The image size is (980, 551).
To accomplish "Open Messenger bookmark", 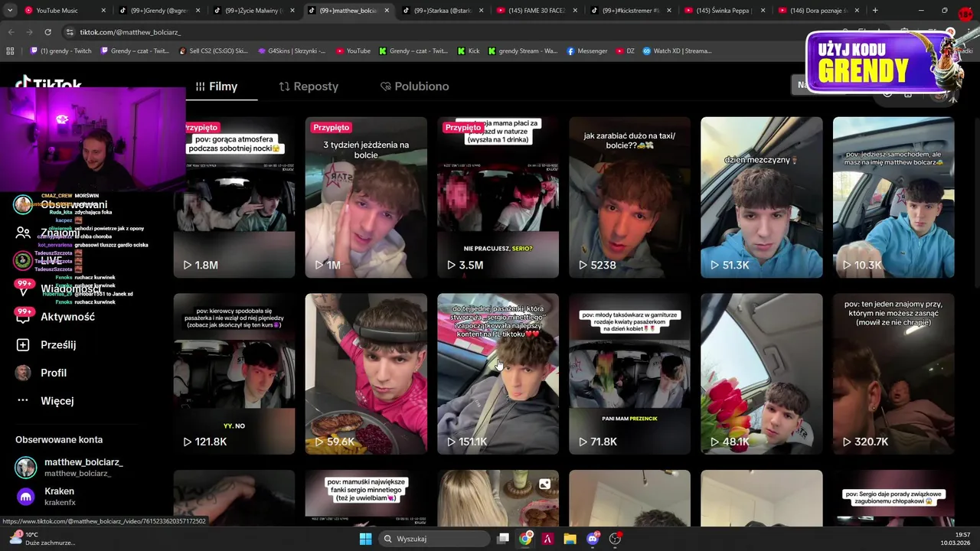I will click(x=587, y=51).
